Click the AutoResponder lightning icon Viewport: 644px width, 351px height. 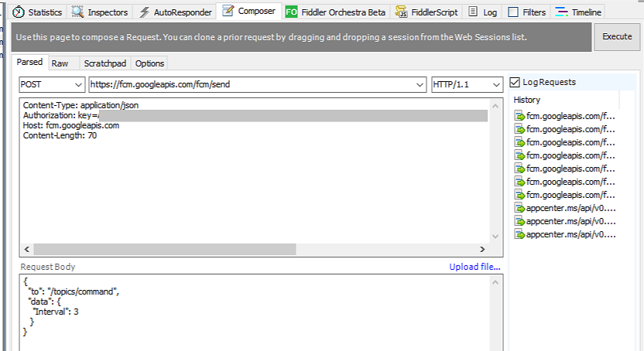point(144,12)
